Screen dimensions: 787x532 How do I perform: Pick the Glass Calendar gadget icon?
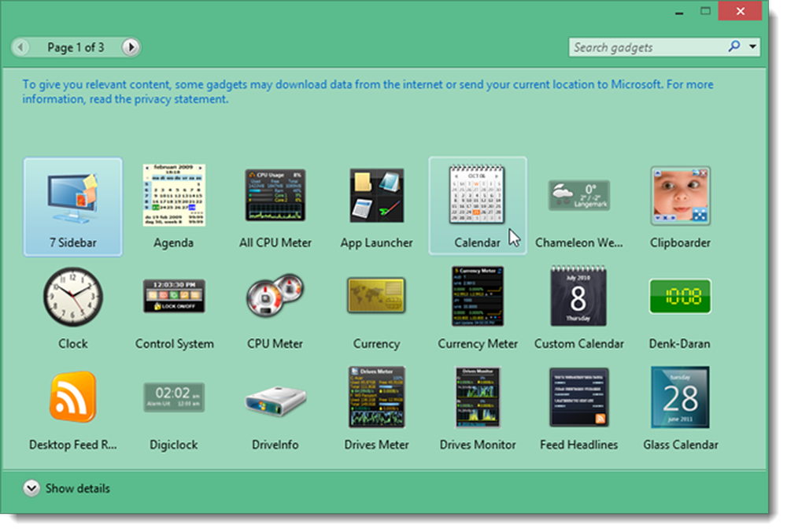click(x=680, y=397)
